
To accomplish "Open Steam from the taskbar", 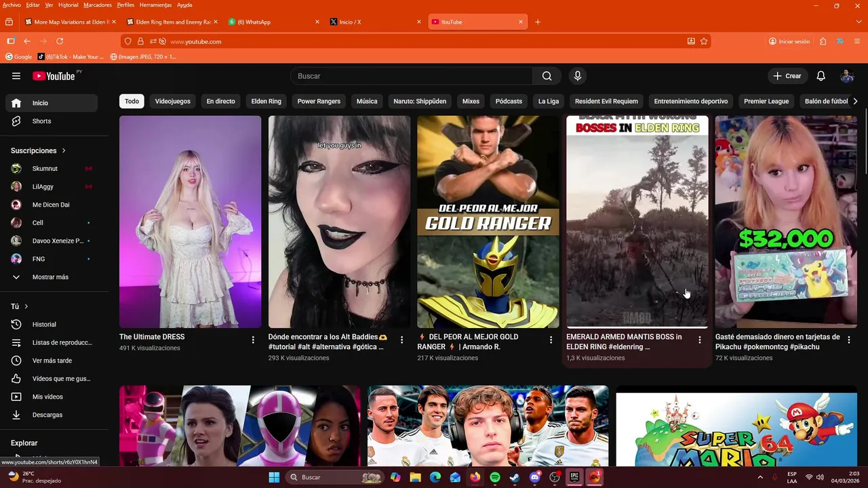I will click(x=515, y=477).
